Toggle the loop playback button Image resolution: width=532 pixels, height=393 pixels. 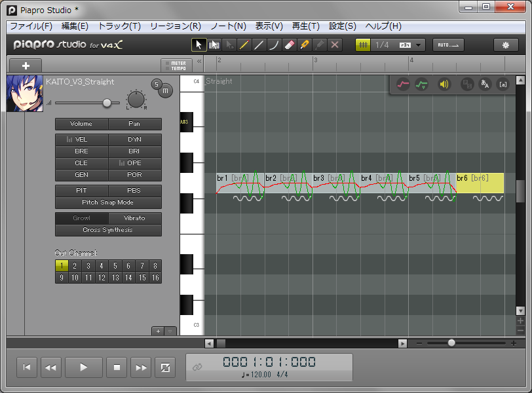tap(165, 367)
